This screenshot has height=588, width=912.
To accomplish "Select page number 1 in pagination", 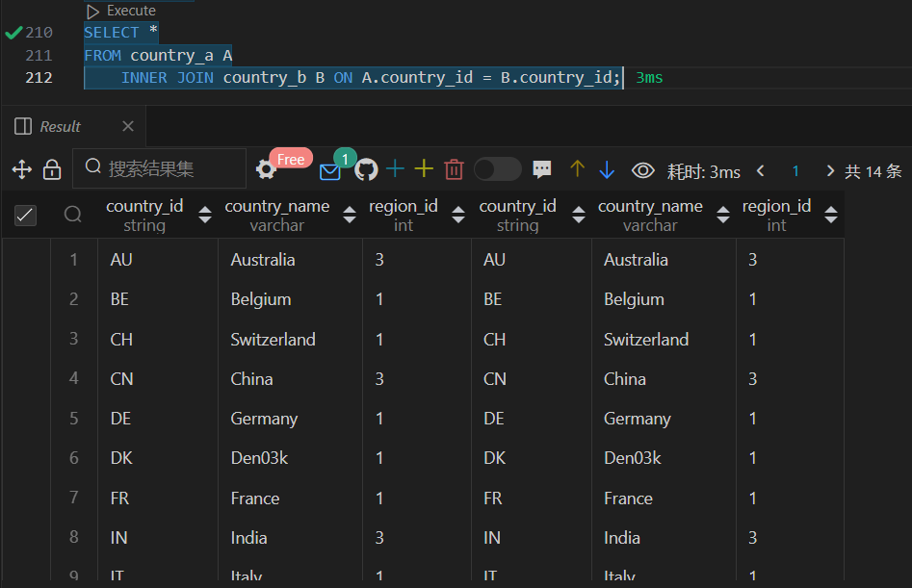I will [x=795, y=171].
